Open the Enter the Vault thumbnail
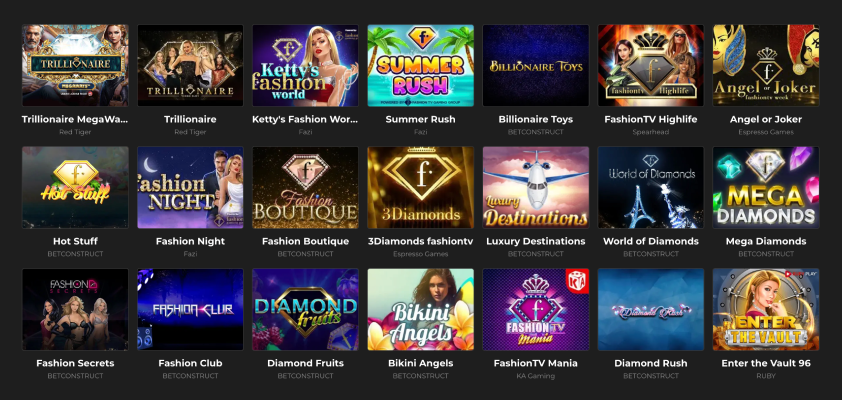 tap(766, 309)
